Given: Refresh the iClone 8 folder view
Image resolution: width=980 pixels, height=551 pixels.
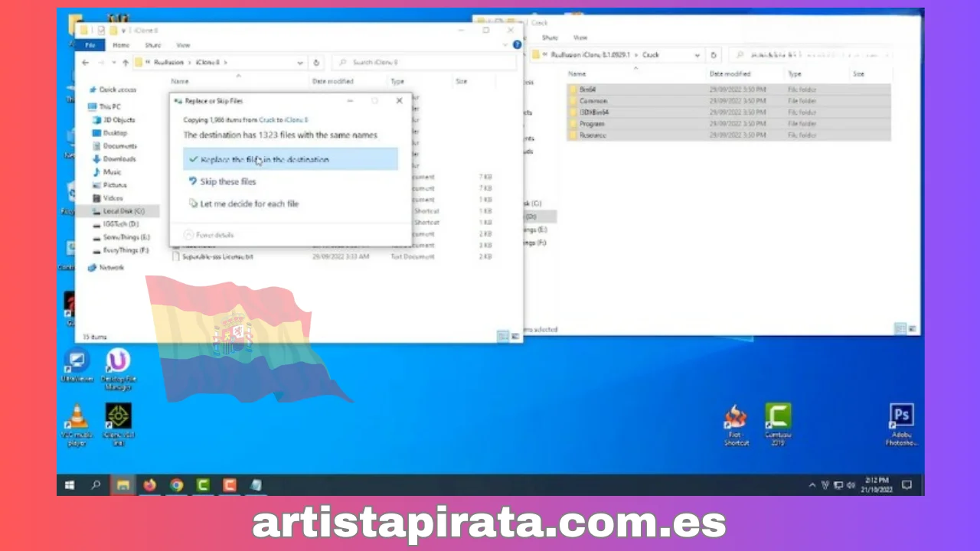Looking at the screenshot, I should [x=316, y=63].
